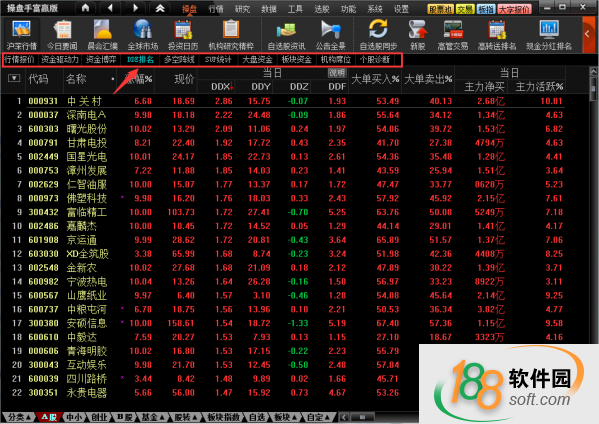Toggle the 大字报价 large quote mode
The width and height of the screenshot is (599, 424).
pyautogui.click(x=515, y=9)
